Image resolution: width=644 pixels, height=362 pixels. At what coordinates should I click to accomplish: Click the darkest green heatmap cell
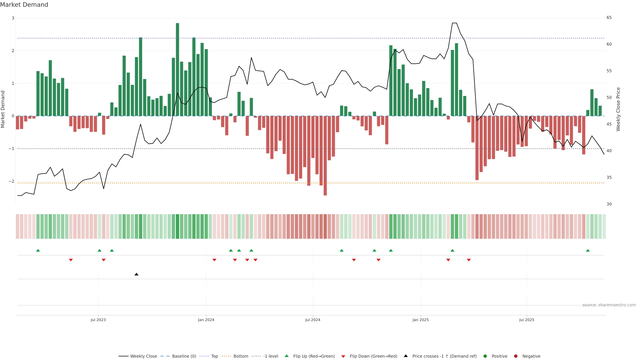[177, 226]
